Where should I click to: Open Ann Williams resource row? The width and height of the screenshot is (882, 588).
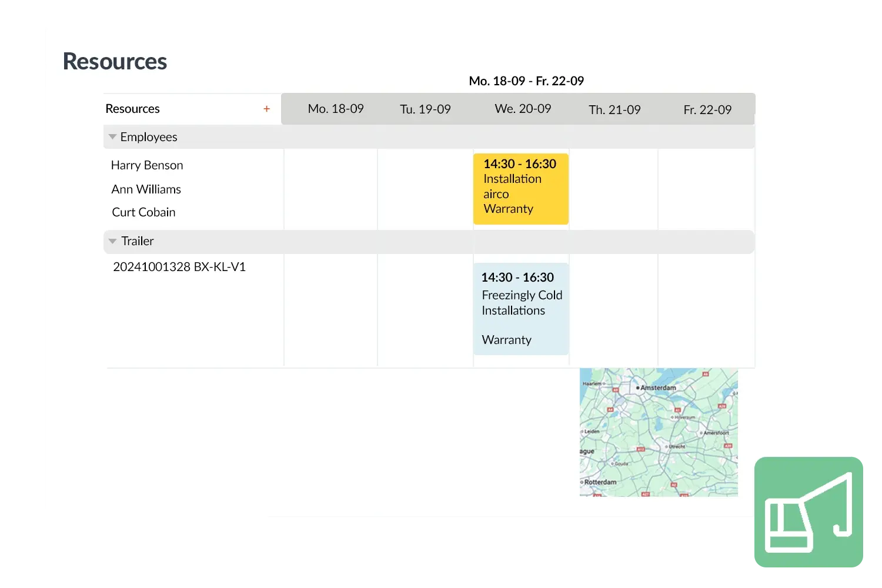point(146,189)
